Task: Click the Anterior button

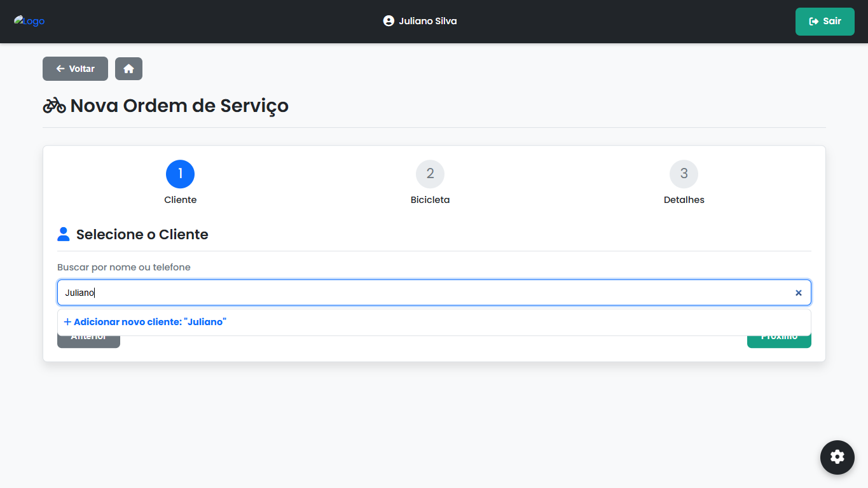Action: pyautogui.click(x=88, y=341)
